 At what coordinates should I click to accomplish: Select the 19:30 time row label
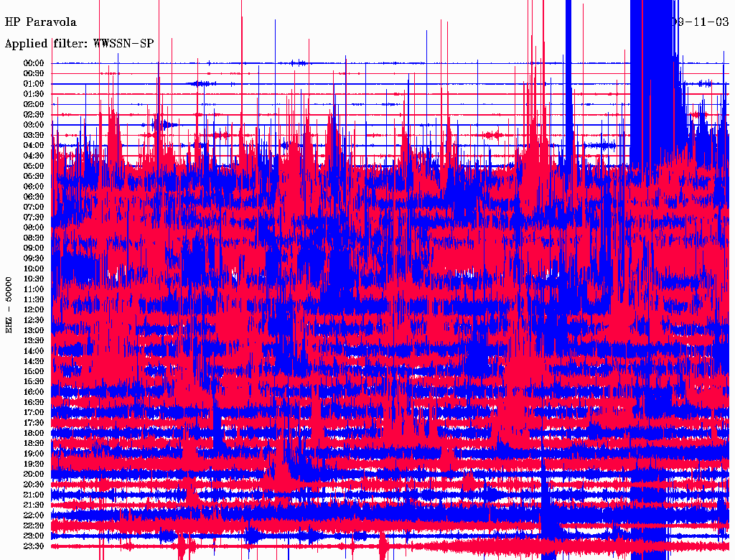click(x=34, y=464)
